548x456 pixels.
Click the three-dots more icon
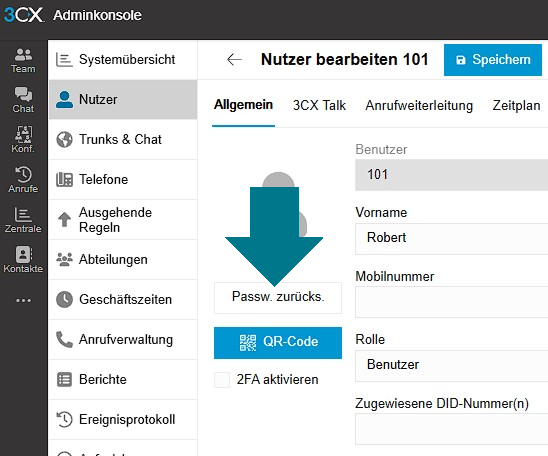pyautogui.click(x=23, y=300)
